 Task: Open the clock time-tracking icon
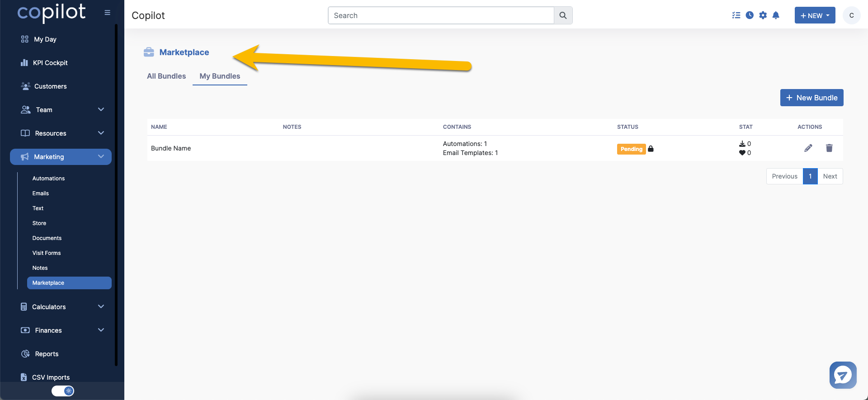[750, 15]
